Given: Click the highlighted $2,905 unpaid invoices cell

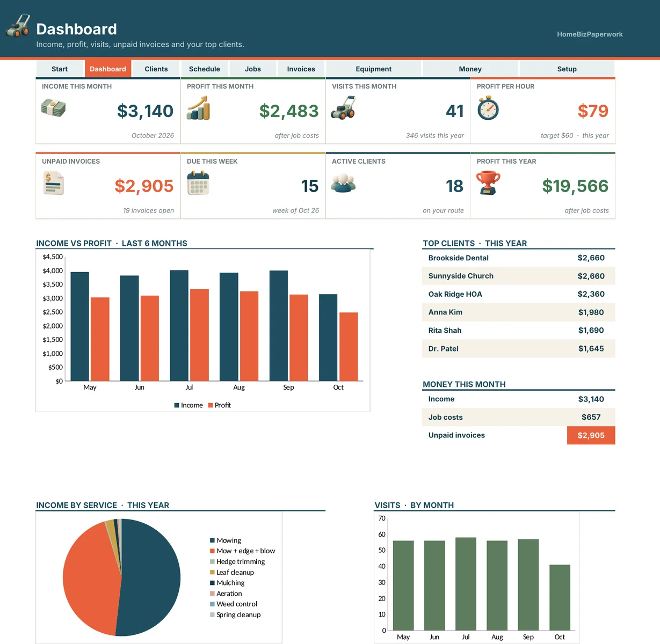Looking at the screenshot, I should pos(591,435).
